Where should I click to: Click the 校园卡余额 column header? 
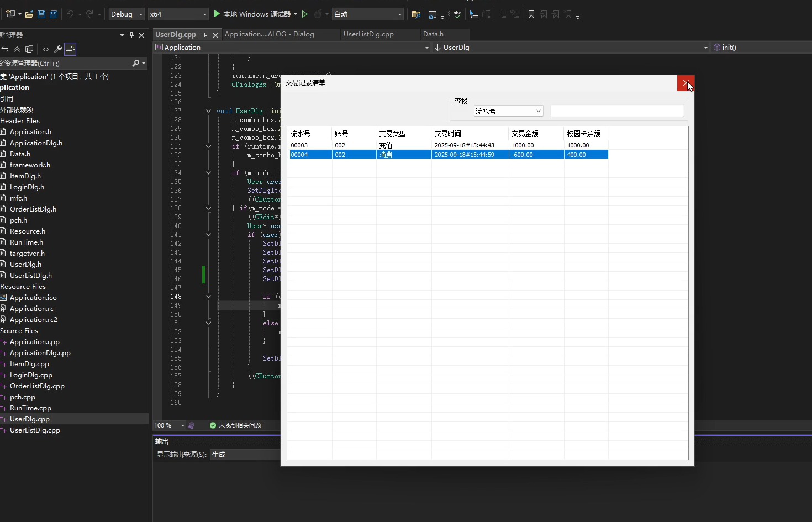[x=586, y=134]
